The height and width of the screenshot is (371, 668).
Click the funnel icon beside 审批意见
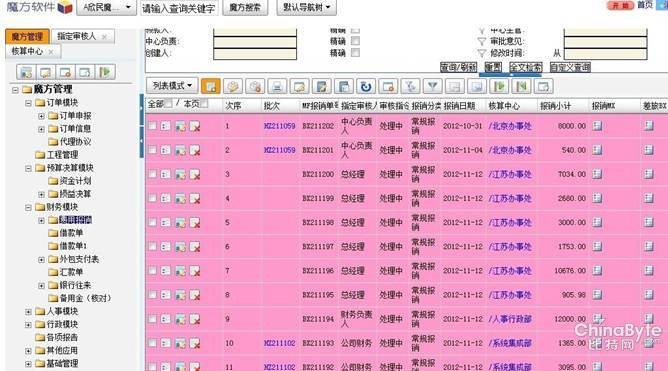481,41
